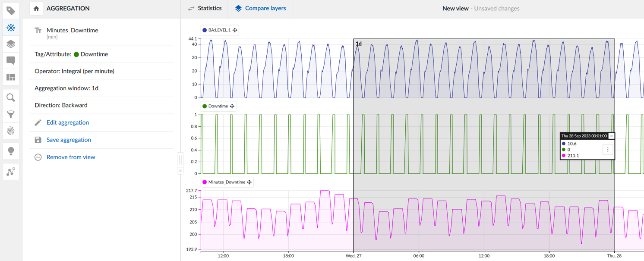Open three-dot menu in value tooltip
The image size is (644, 261).
coord(608,150)
